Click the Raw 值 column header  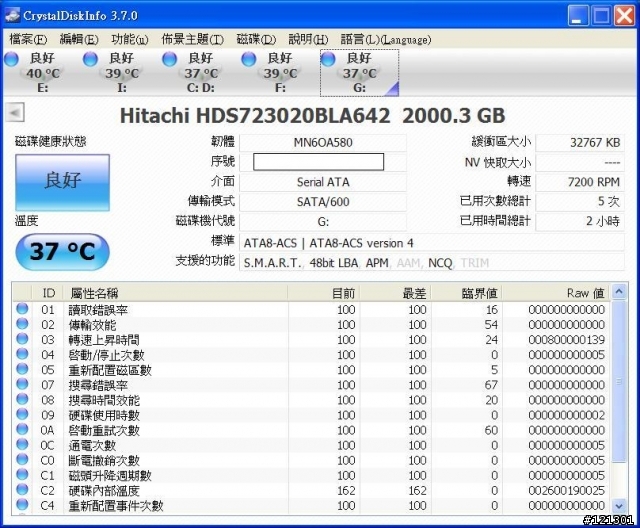556,293
